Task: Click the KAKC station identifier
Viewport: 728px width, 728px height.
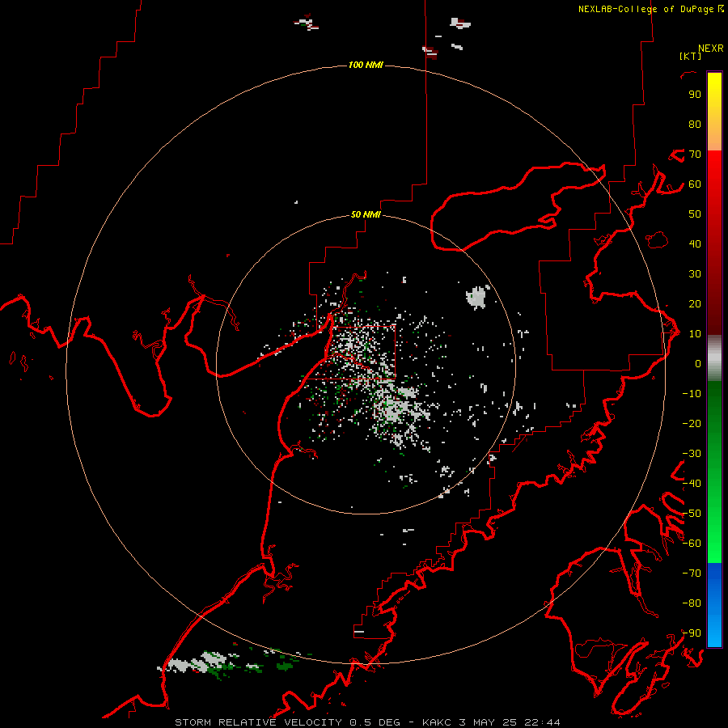Action: [437, 722]
